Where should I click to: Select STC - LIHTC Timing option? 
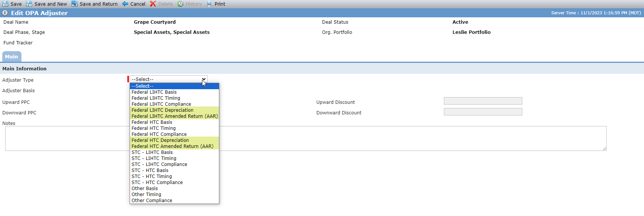point(174,158)
